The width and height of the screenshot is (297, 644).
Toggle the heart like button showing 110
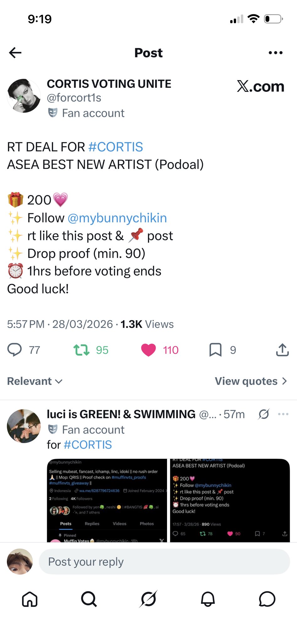[x=148, y=350]
